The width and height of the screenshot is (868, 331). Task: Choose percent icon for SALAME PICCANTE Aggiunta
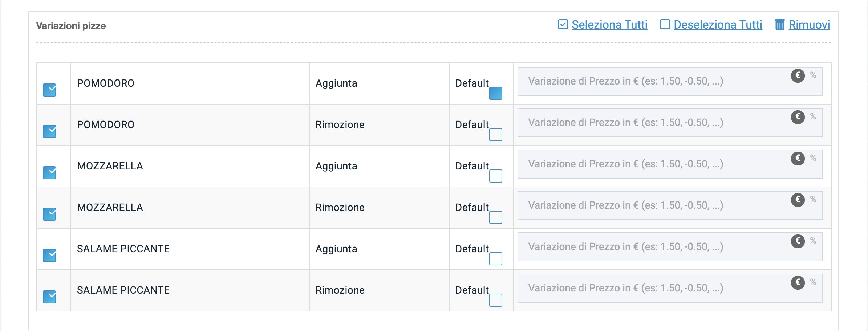[813, 241]
